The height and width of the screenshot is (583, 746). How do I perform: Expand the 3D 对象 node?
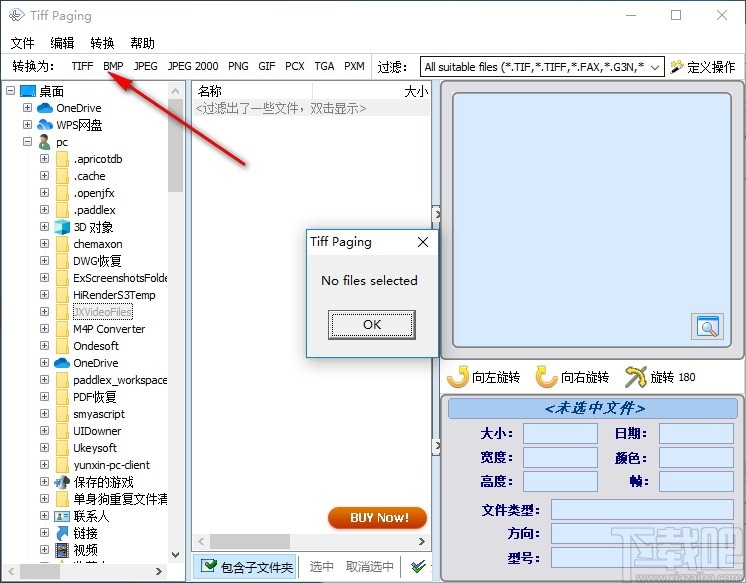[x=44, y=227]
